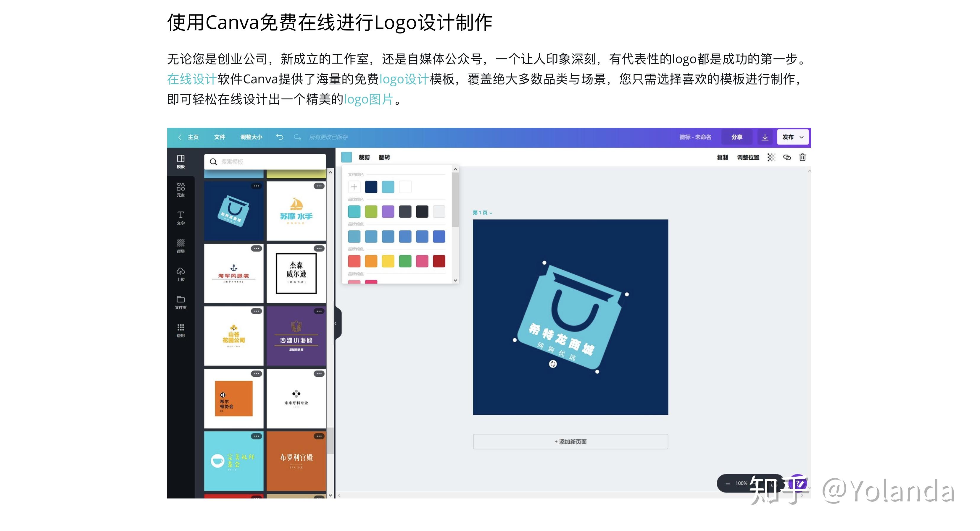
Task: Click the 搜索模板 search field
Action: point(265,161)
